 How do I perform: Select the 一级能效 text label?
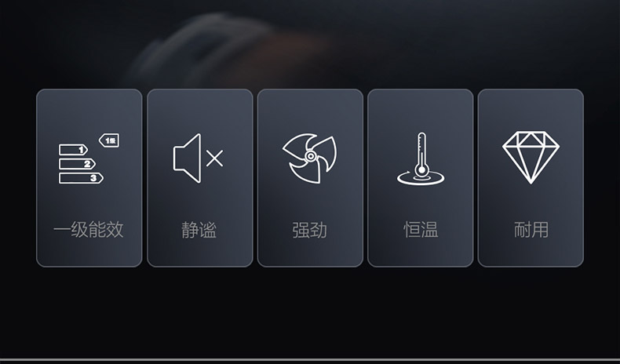click(x=89, y=230)
